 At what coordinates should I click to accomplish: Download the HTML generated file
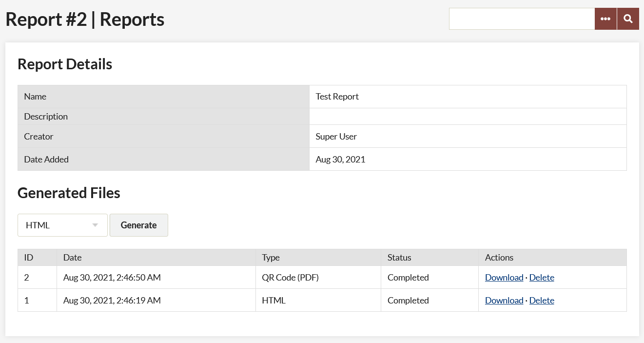point(504,300)
